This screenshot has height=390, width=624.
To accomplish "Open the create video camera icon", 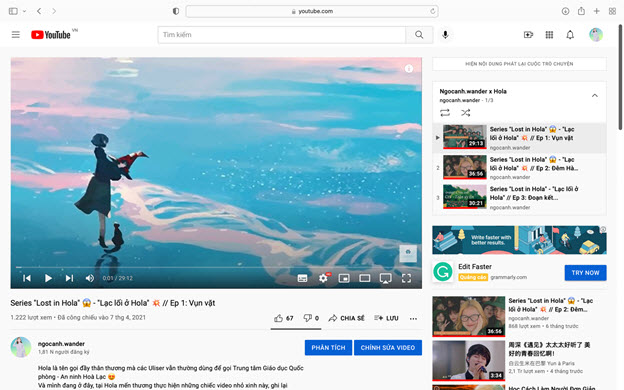I will pos(528,35).
